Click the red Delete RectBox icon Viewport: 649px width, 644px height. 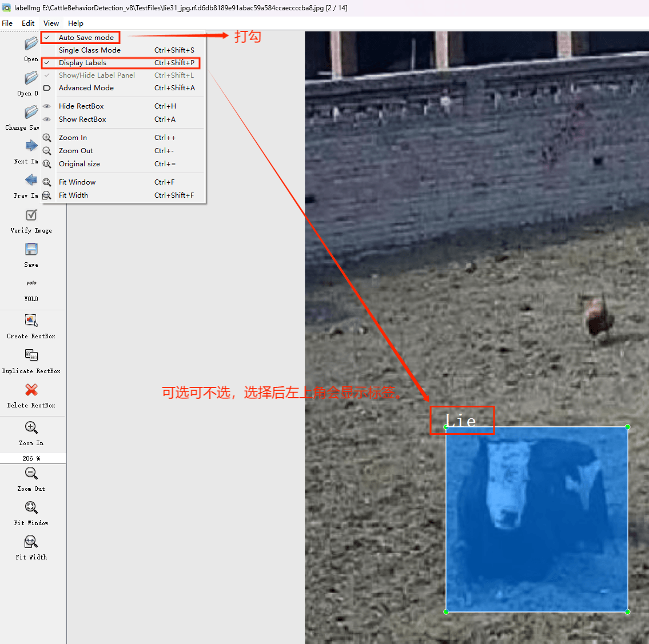coord(31,390)
